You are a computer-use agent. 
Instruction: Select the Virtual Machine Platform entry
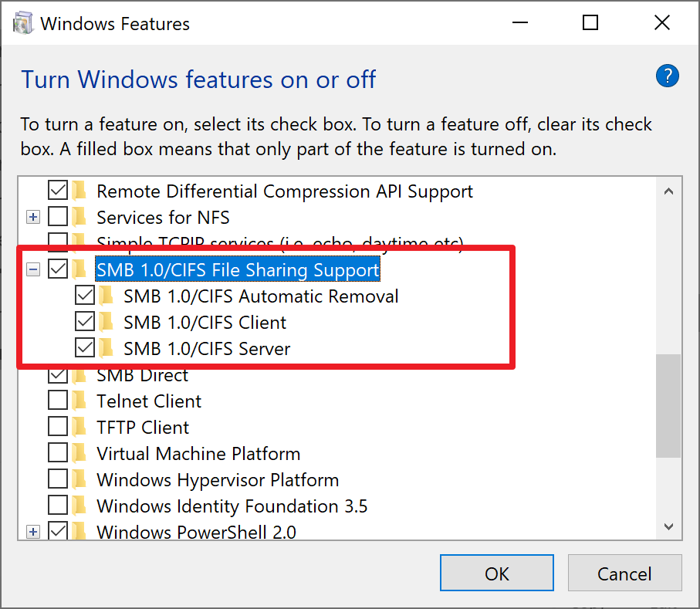(x=198, y=454)
